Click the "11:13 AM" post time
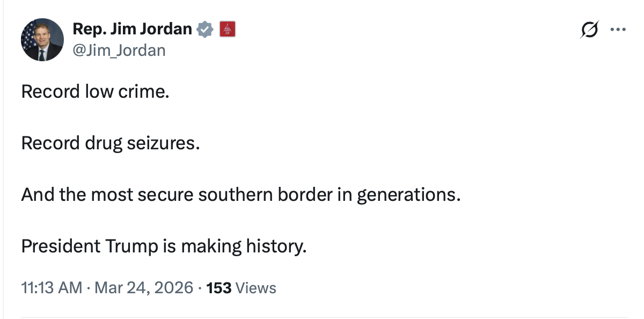This screenshot has height=319, width=644. 52,288
